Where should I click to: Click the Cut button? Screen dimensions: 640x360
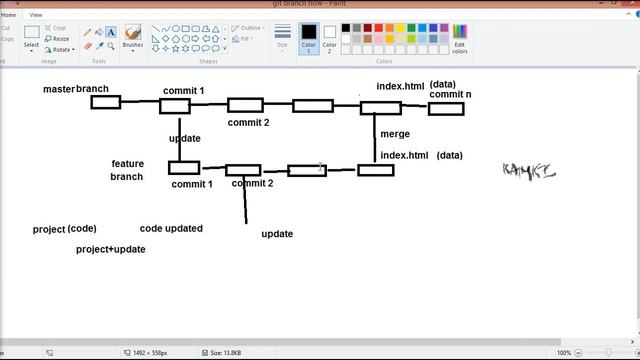[5, 28]
